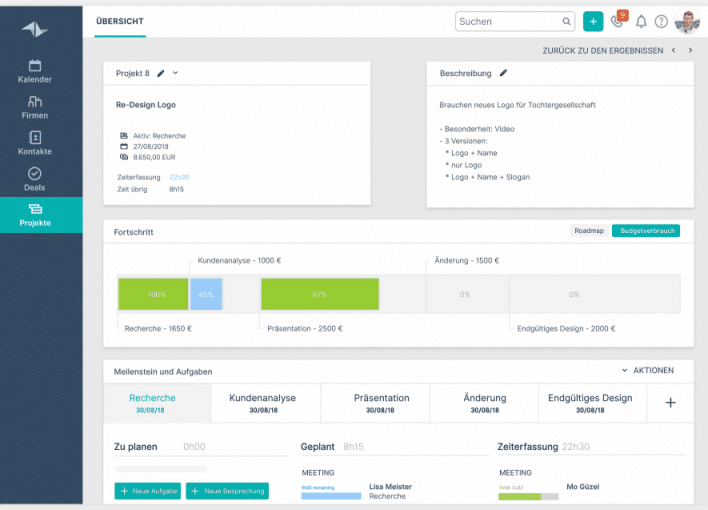Open the Deals section
Screen dimensions: 708x510
(x=34, y=179)
